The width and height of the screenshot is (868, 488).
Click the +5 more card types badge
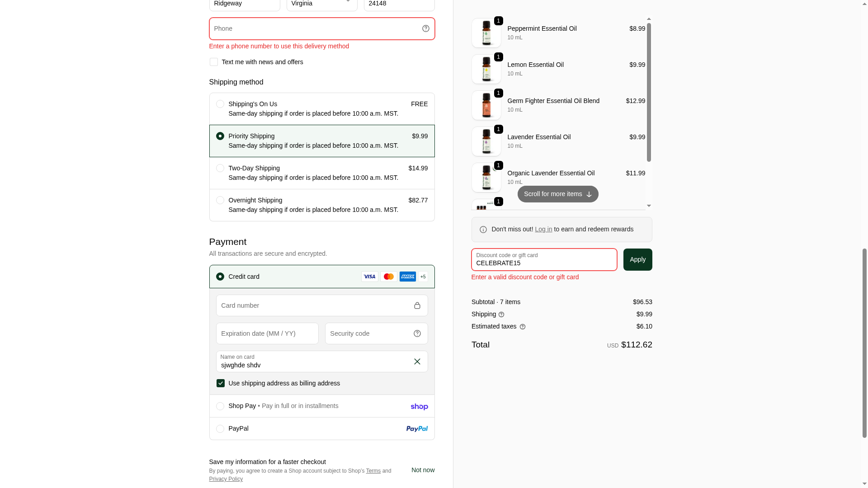tap(423, 277)
